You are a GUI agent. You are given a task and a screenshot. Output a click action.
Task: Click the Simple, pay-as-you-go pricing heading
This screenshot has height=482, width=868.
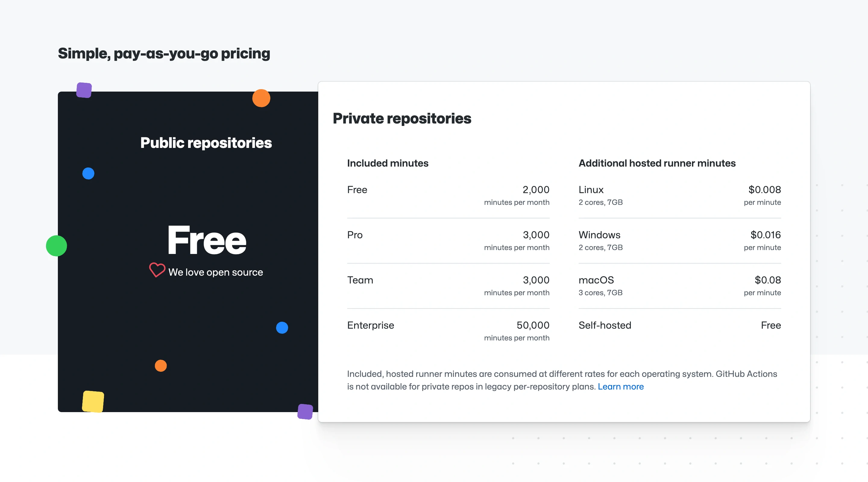164,53
